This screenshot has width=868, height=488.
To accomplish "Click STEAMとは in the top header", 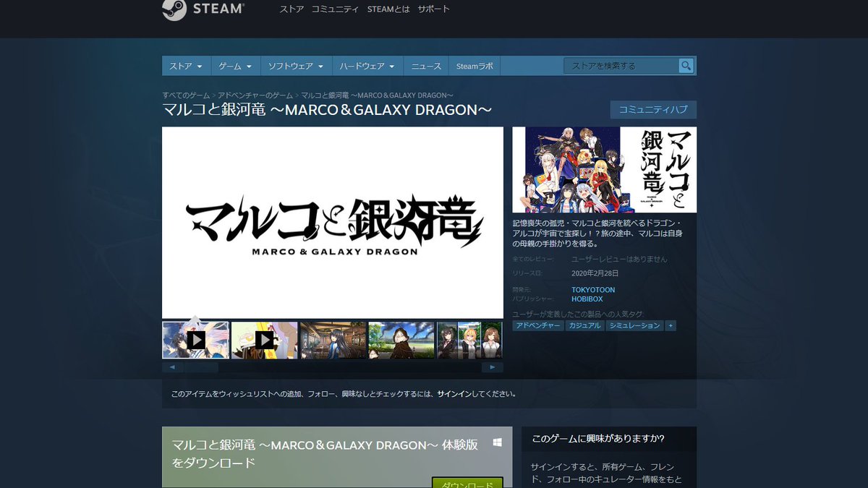I will (x=388, y=9).
